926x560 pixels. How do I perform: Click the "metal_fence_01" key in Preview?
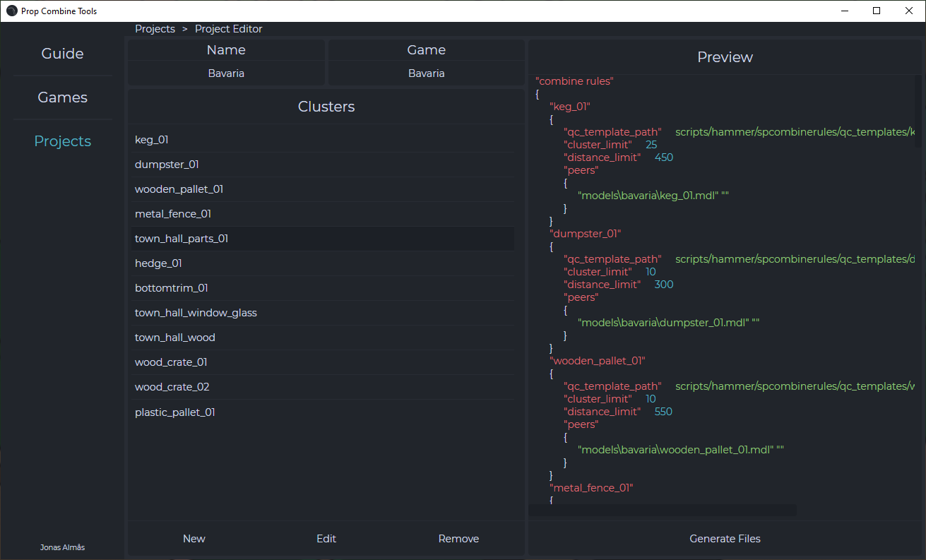pos(592,488)
